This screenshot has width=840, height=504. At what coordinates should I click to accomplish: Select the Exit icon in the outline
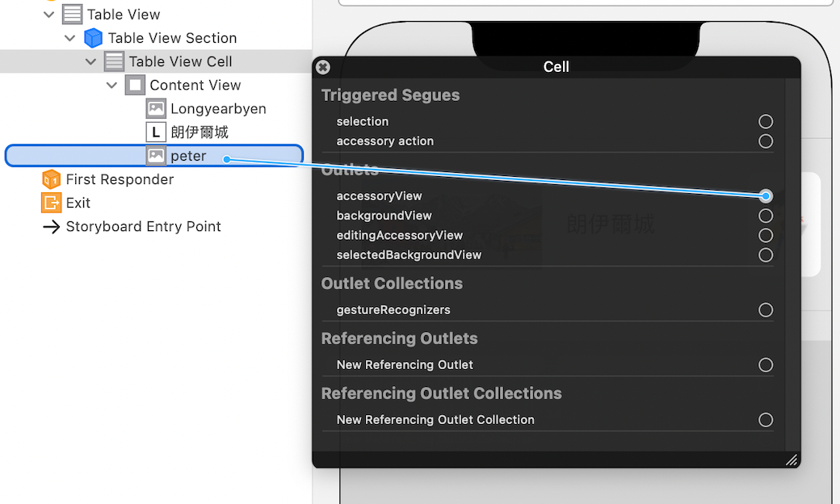[51, 203]
